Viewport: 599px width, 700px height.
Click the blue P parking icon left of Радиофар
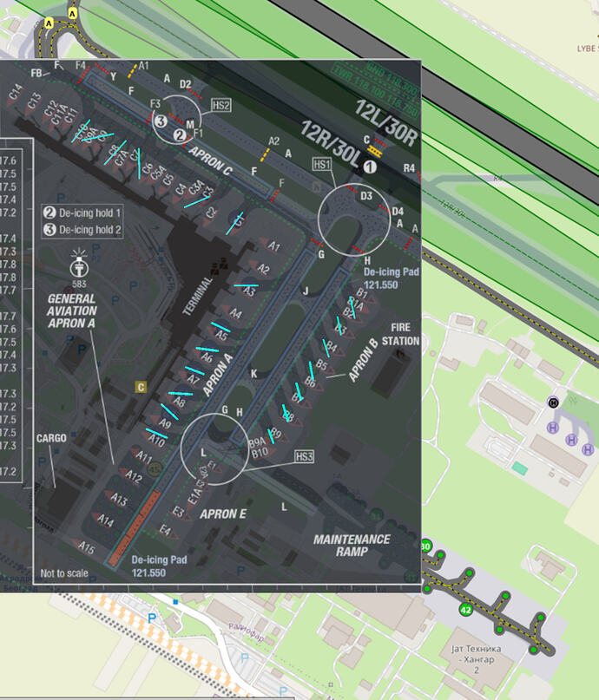click(152, 618)
